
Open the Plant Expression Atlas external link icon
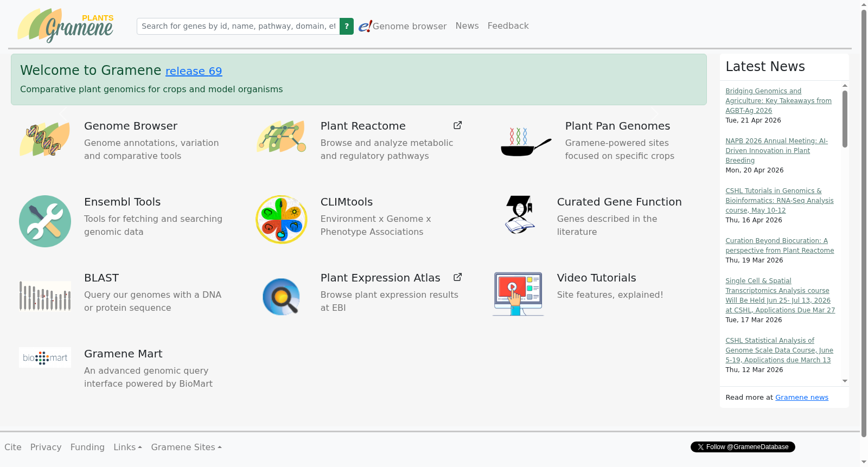(458, 277)
